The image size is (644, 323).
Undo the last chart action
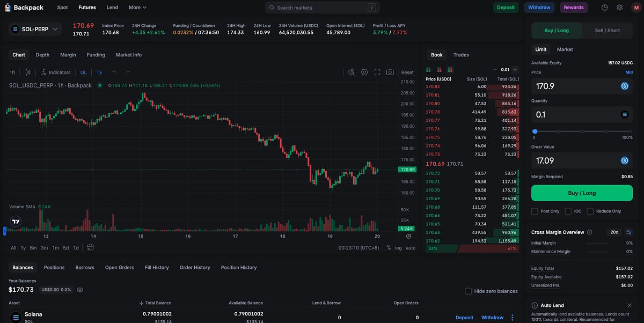(x=115, y=72)
